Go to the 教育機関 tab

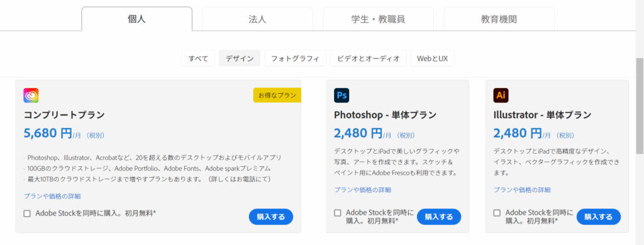(499, 19)
